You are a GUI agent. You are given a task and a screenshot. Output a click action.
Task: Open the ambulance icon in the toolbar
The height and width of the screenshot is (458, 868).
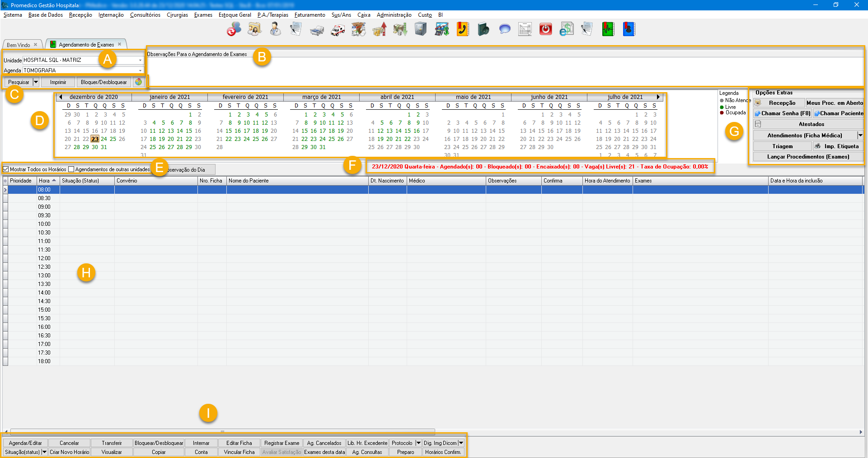pyautogui.click(x=338, y=30)
